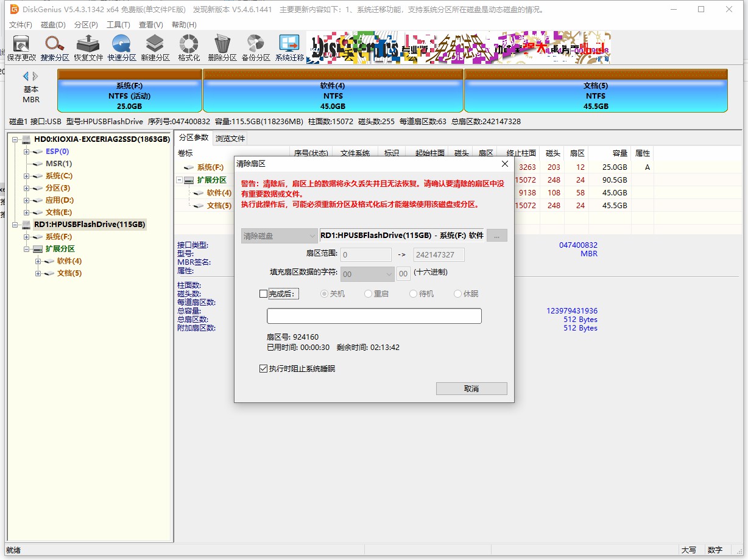Image resolution: width=748 pixels, height=560 pixels.
Task: Select HD0:KIOXIA disk icon in tree
Action: tap(26, 139)
